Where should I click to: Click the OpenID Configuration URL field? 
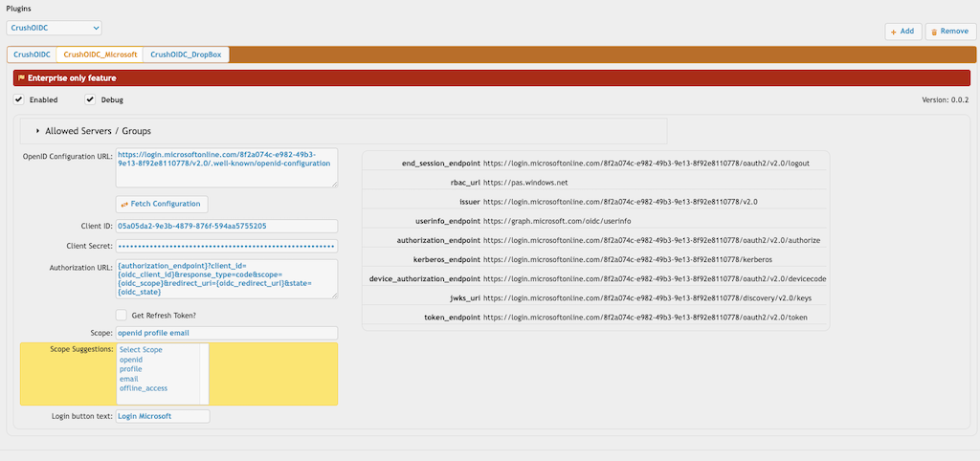(x=227, y=167)
